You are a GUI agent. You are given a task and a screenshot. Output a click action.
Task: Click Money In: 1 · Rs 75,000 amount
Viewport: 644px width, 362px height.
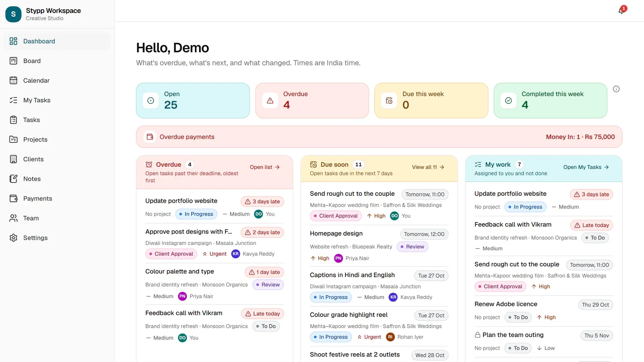click(580, 137)
